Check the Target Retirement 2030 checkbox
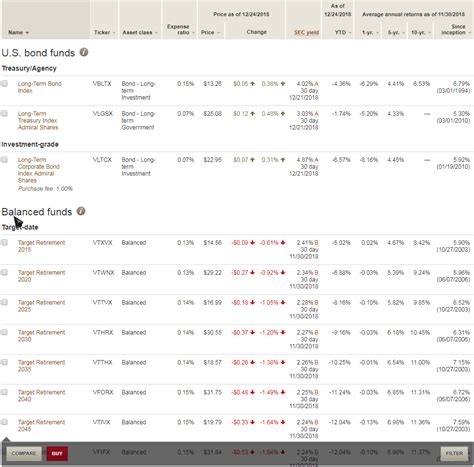This screenshot has width=474, height=467. pyautogui.click(x=4, y=332)
